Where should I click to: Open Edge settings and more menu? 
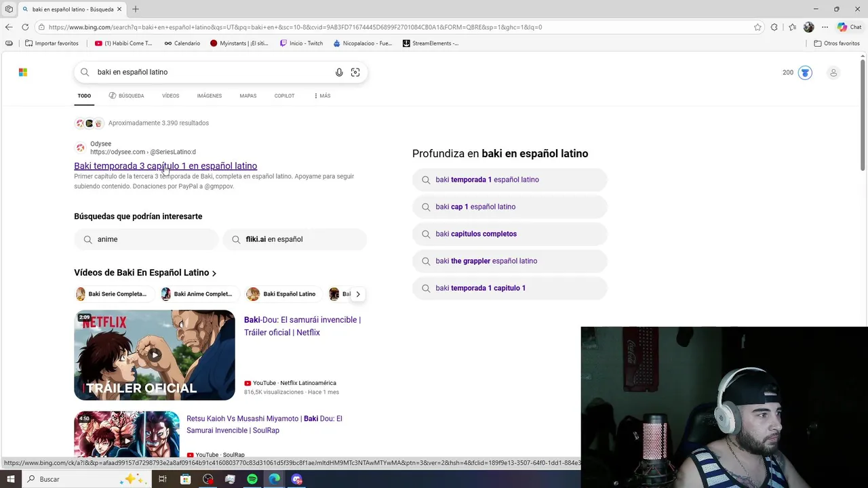point(825,27)
